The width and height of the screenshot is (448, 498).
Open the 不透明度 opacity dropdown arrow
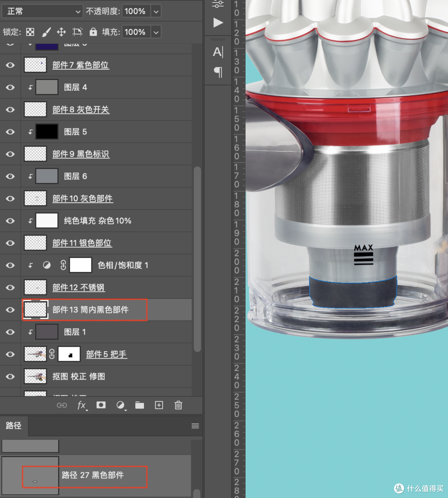point(156,11)
